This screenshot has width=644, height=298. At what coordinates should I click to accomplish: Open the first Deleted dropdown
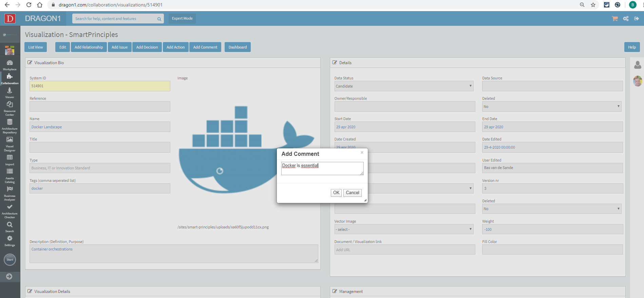tap(552, 107)
